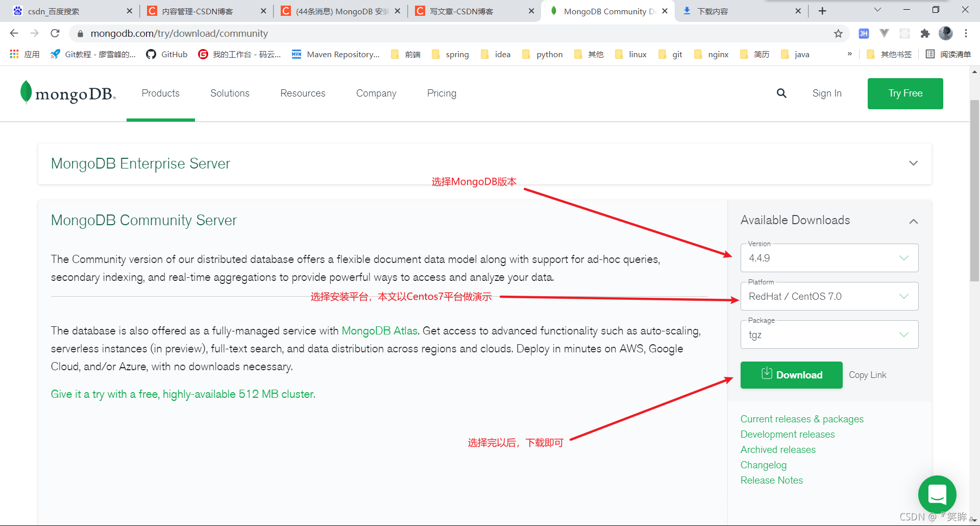Open MongoDB site search magnifier
Image resolution: width=980 pixels, height=526 pixels.
point(781,93)
